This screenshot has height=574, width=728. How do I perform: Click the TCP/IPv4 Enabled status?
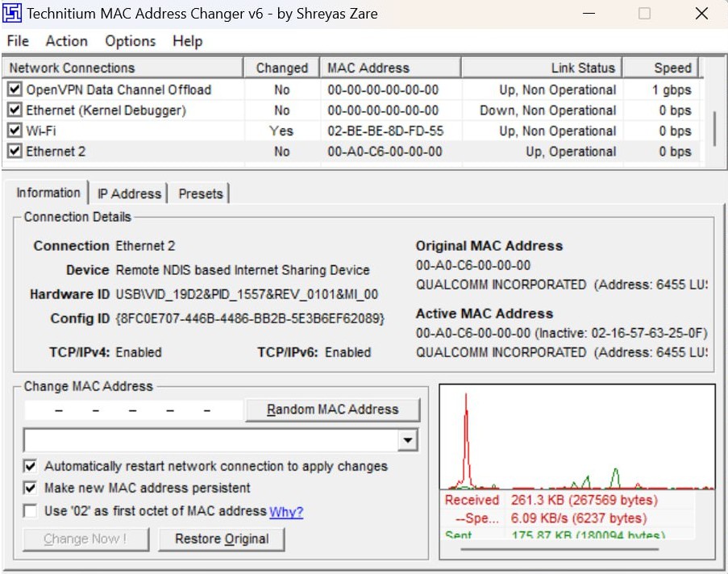139,352
